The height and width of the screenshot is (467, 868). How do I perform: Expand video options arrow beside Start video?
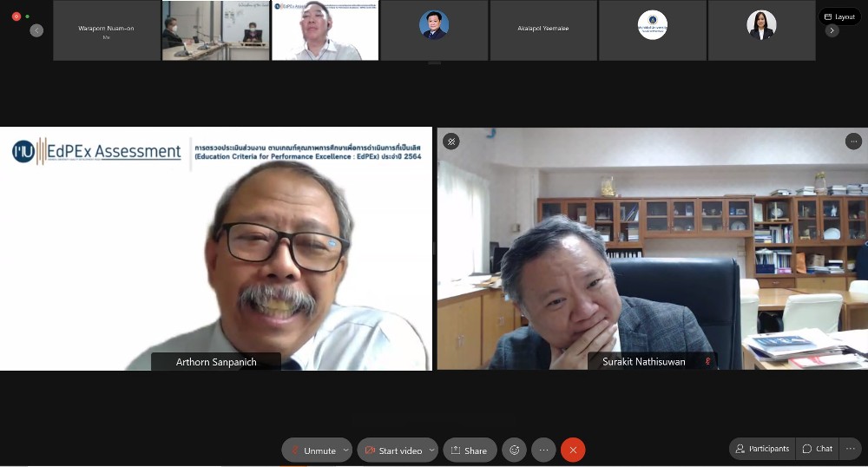432,450
